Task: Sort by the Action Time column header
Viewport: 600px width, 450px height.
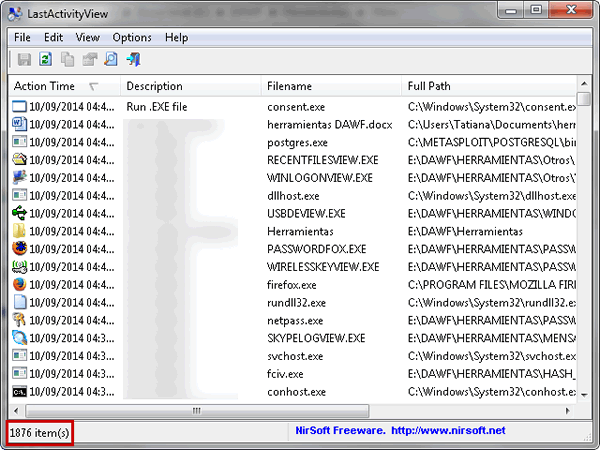Action: tap(64, 86)
